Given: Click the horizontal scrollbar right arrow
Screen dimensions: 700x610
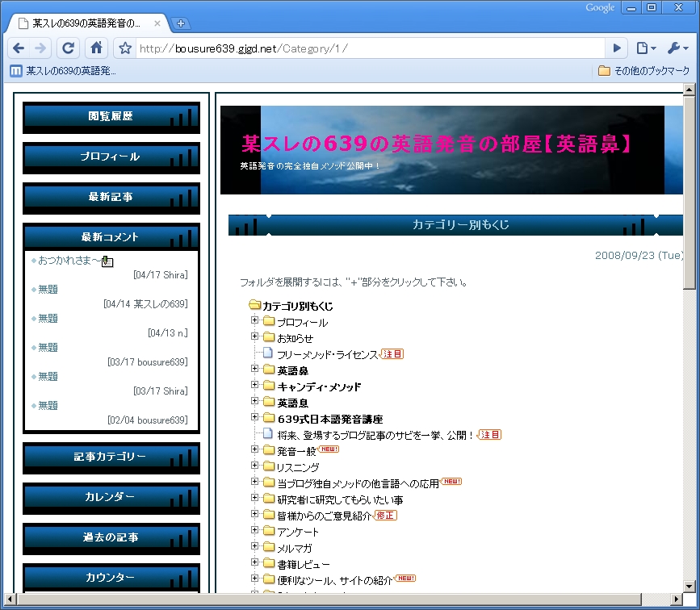Looking at the screenshot, I should click(677, 599).
